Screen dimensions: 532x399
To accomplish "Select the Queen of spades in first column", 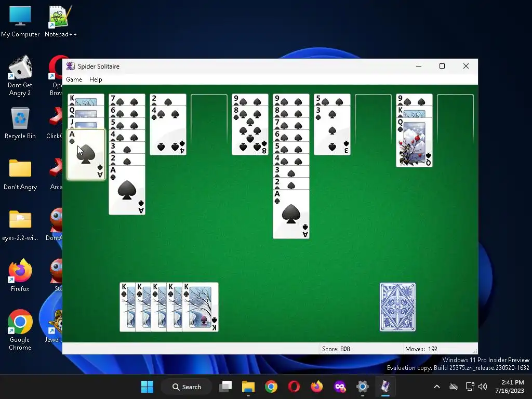I will [x=86, y=112].
